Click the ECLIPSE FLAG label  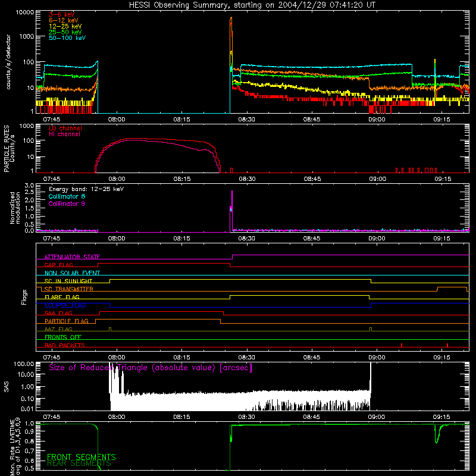65,305
